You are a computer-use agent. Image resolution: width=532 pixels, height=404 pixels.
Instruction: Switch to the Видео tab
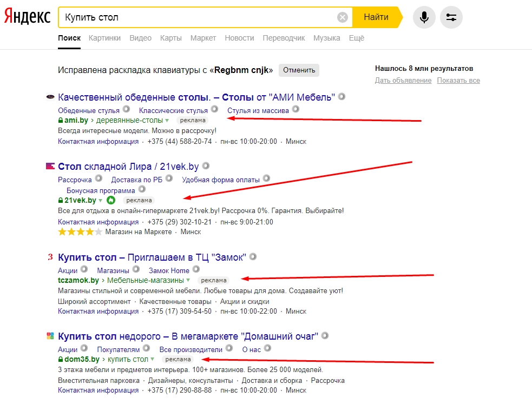(x=141, y=38)
